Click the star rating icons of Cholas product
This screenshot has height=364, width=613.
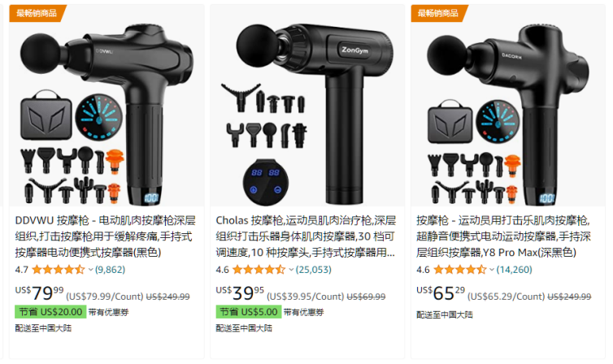259,270
